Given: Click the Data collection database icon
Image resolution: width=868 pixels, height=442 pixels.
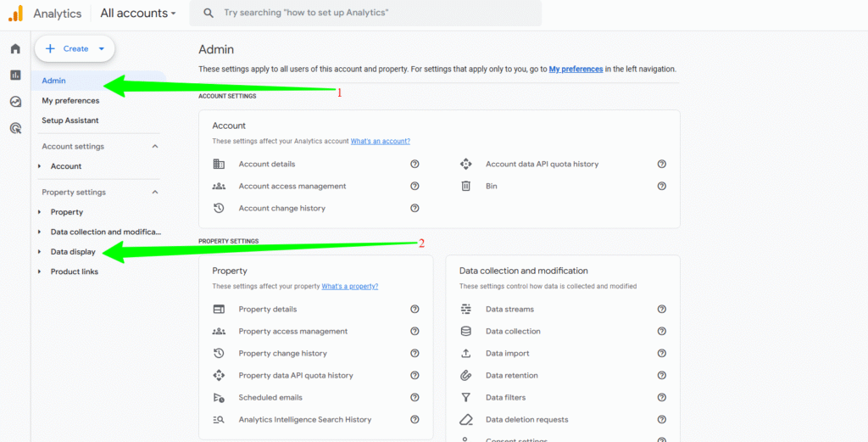Looking at the screenshot, I should point(465,331).
